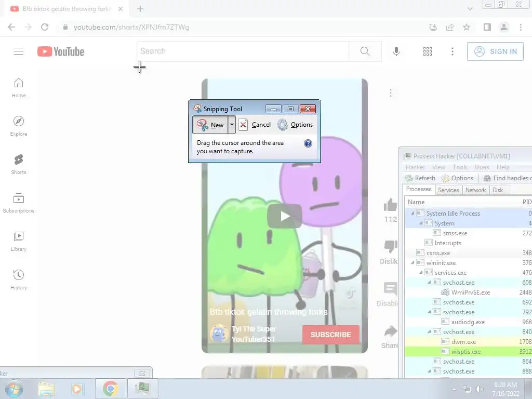Image resolution: width=532 pixels, height=399 pixels.
Task: Share this page from Chrome toolbar
Action: point(450,27)
